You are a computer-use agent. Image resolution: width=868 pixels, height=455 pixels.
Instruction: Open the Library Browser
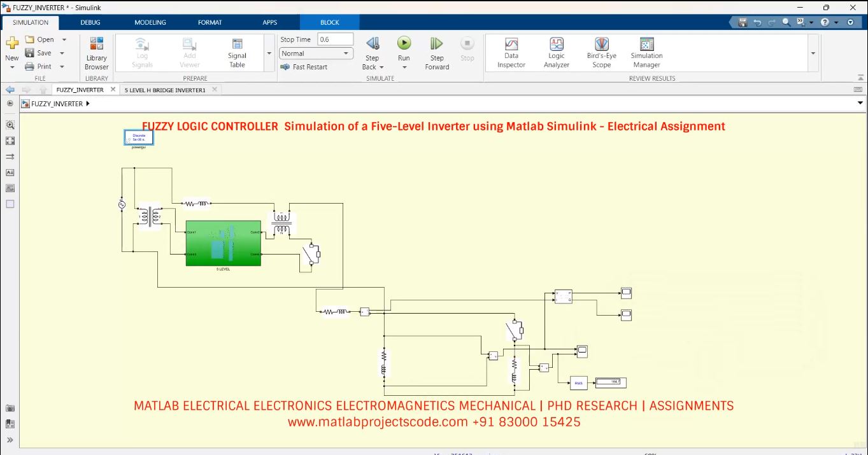click(96, 51)
